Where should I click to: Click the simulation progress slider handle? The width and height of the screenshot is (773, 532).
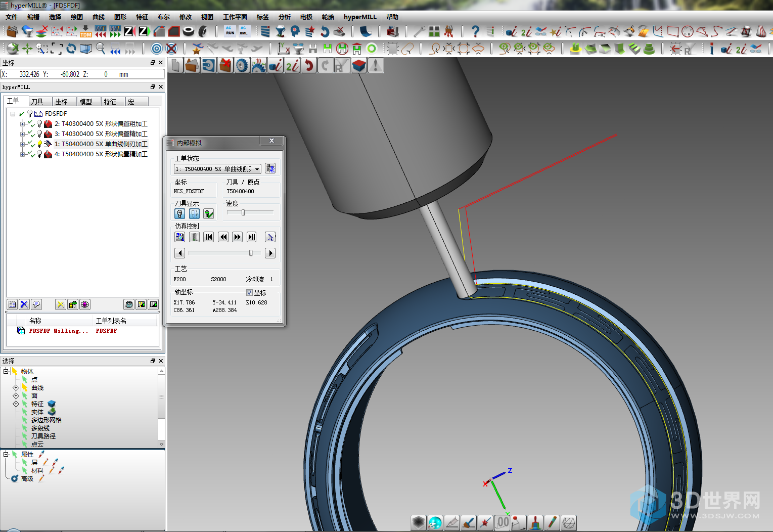(x=251, y=253)
